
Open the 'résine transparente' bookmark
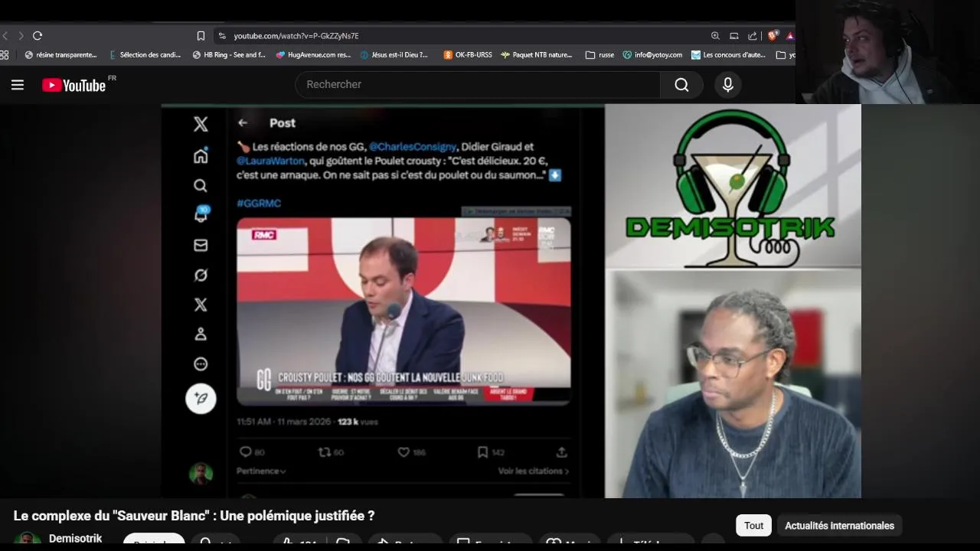pos(60,55)
